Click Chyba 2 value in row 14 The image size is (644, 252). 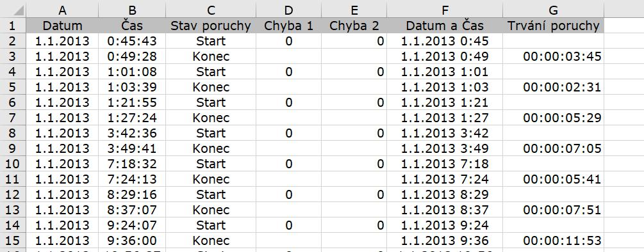point(354,225)
